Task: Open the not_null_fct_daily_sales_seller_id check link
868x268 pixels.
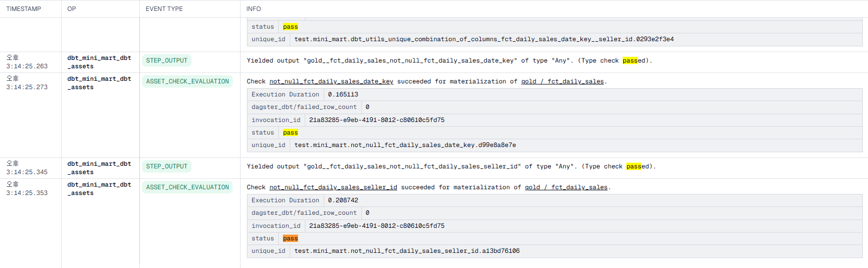Action: point(333,187)
